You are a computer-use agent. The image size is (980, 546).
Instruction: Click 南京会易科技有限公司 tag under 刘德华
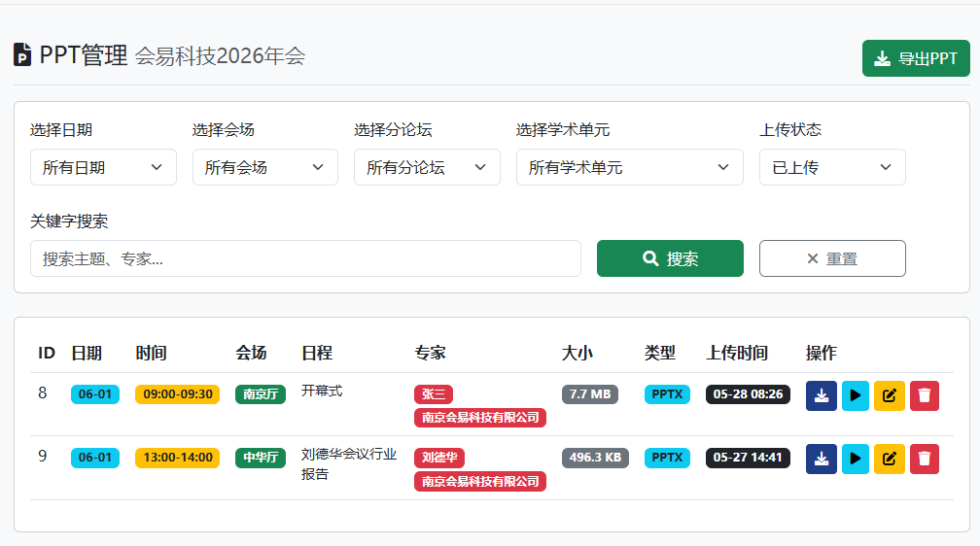[480, 481]
